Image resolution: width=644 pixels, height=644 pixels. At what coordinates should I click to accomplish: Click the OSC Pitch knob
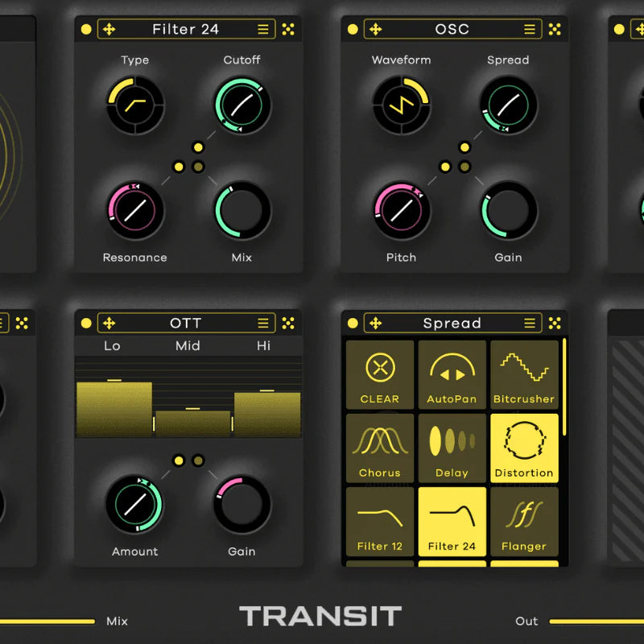click(402, 211)
